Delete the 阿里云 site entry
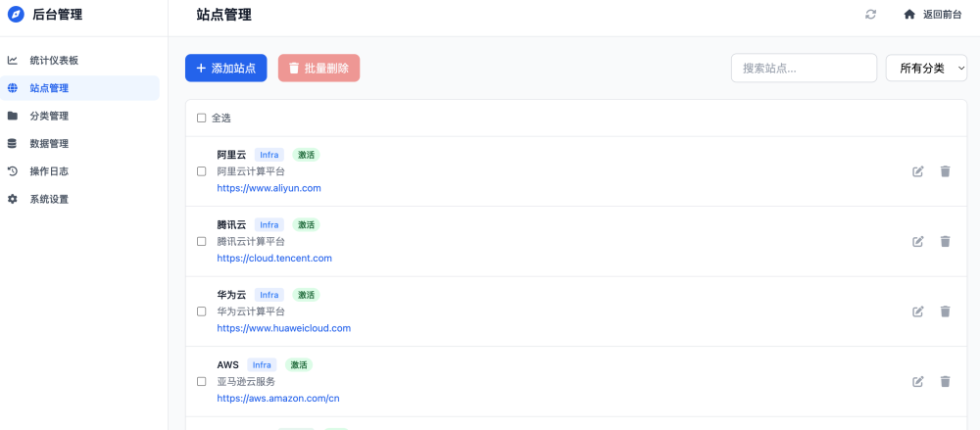The height and width of the screenshot is (430, 980). [945, 171]
